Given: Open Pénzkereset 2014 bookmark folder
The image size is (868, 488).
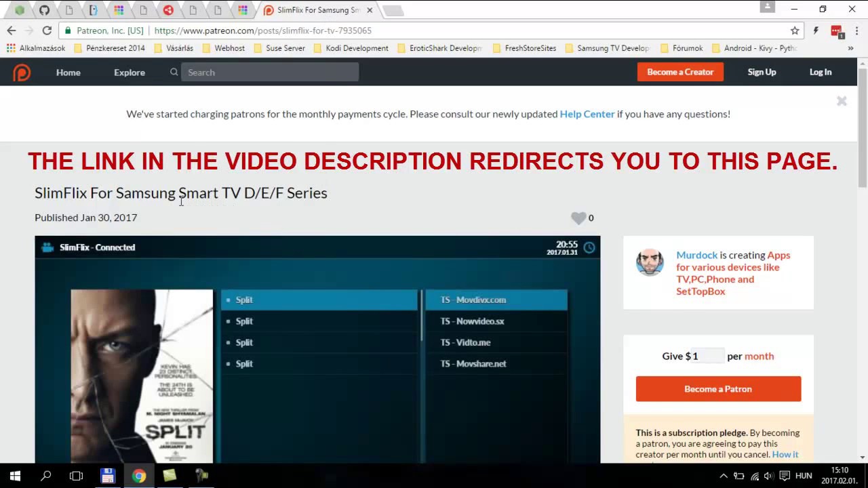Looking at the screenshot, I should click(x=109, y=48).
